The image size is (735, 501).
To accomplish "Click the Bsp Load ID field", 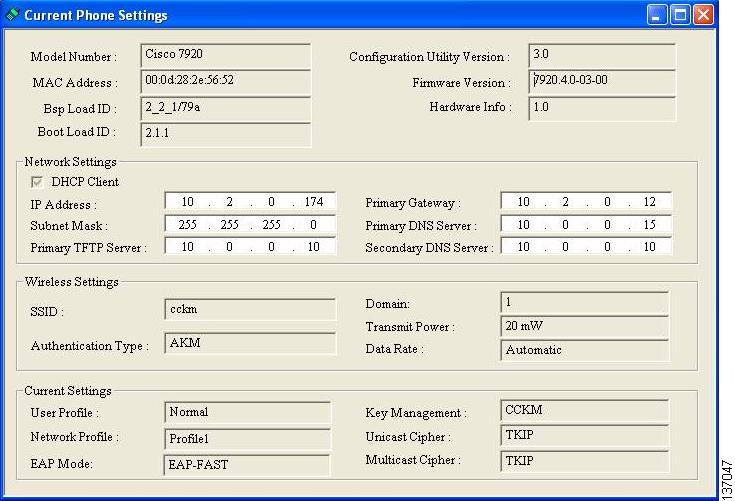I will pos(225,108).
